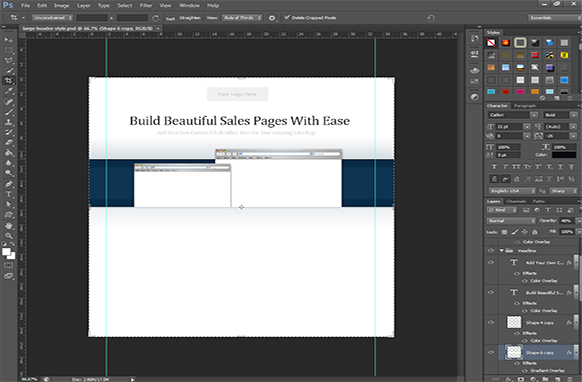582x382 pixels.
Task: Open the font size dropdown arrow
Action: (x=527, y=127)
